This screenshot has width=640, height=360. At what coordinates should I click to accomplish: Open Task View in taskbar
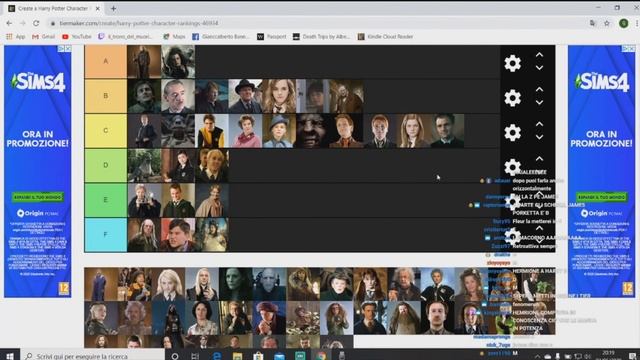pyautogui.click(x=195, y=356)
